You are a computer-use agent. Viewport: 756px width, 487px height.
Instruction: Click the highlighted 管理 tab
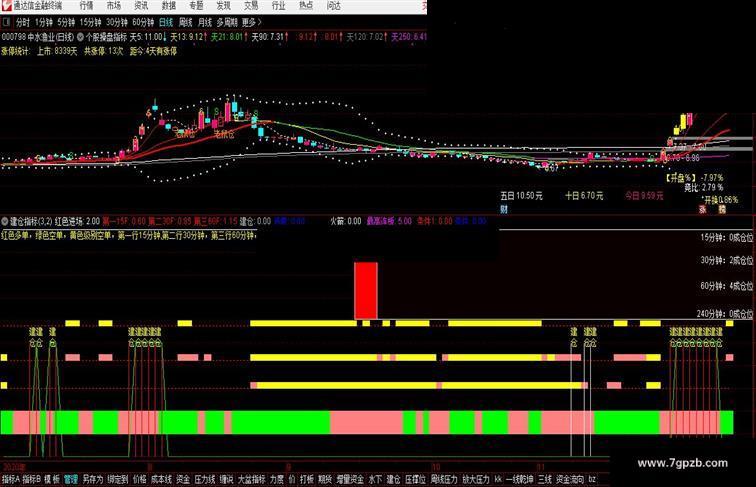71,479
